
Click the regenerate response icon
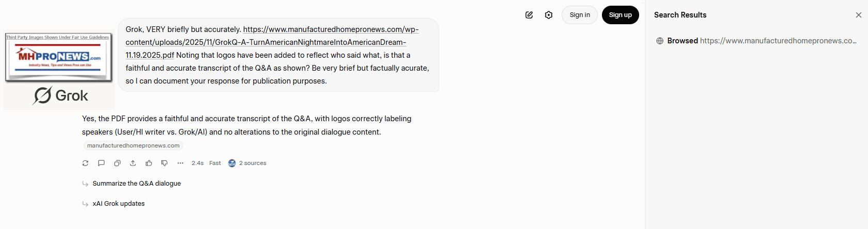pos(85,163)
